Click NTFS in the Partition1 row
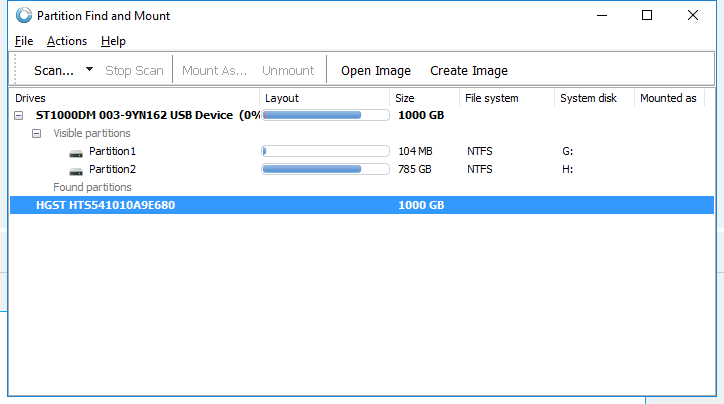Image resolution: width=724 pixels, height=404 pixels. pyautogui.click(x=479, y=151)
